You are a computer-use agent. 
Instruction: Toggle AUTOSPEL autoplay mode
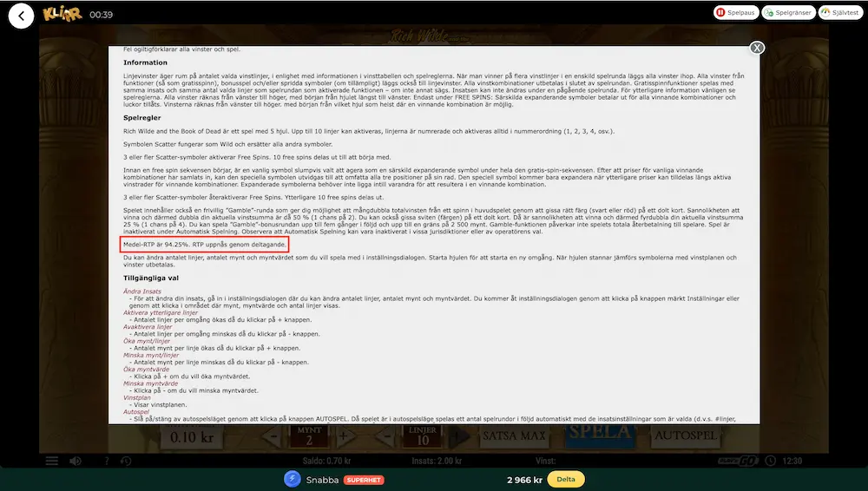coord(686,436)
